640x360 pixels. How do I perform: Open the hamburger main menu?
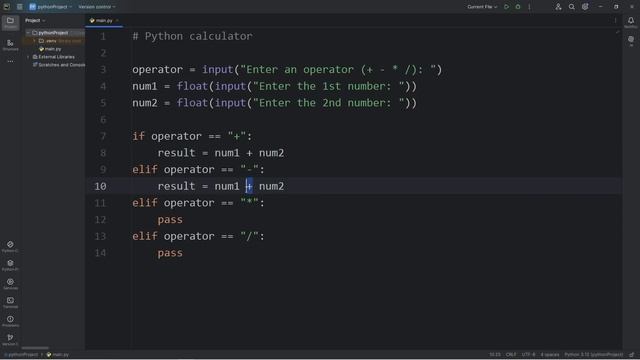click(20, 7)
